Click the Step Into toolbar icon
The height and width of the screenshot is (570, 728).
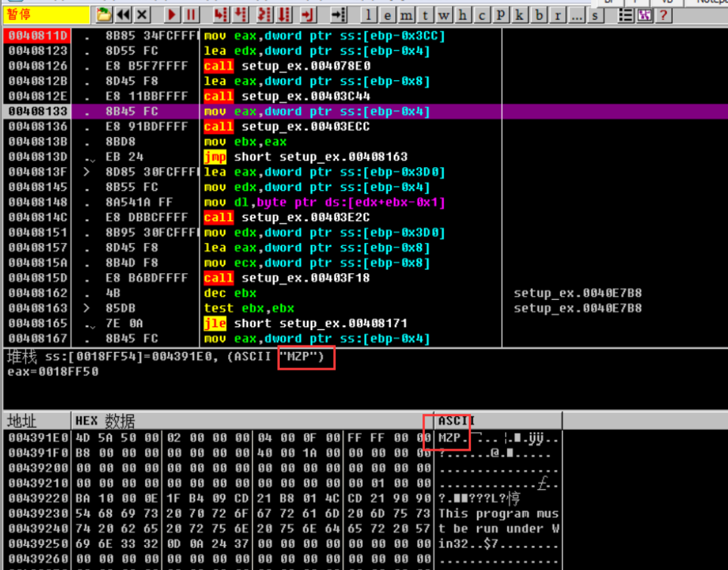pos(221,15)
